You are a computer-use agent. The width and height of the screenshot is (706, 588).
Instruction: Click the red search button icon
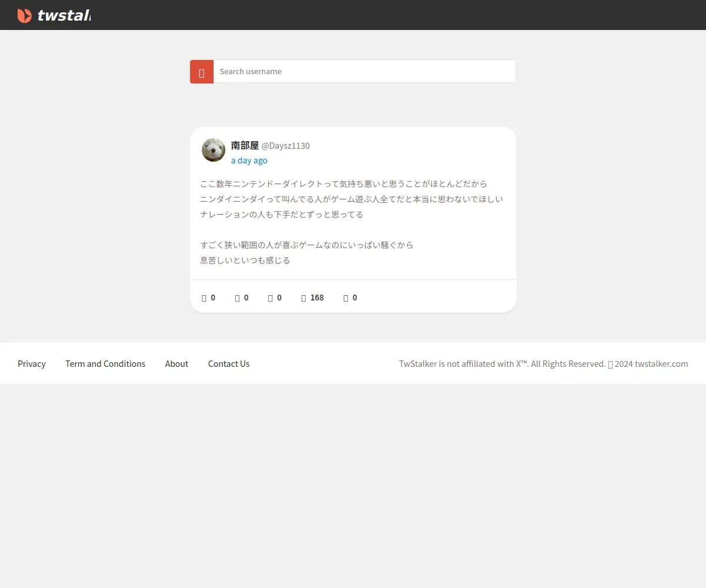point(202,72)
